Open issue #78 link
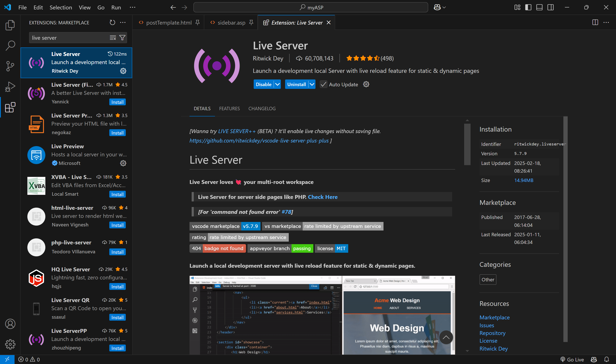616x364 pixels. pos(286,212)
